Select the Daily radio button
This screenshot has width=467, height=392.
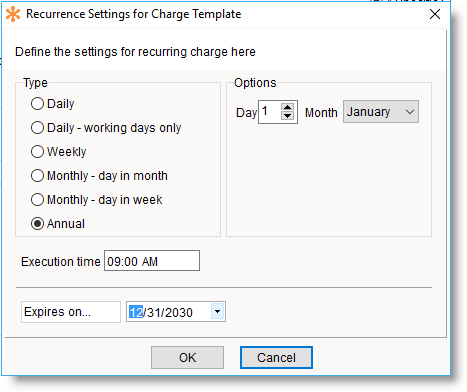[x=37, y=104]
